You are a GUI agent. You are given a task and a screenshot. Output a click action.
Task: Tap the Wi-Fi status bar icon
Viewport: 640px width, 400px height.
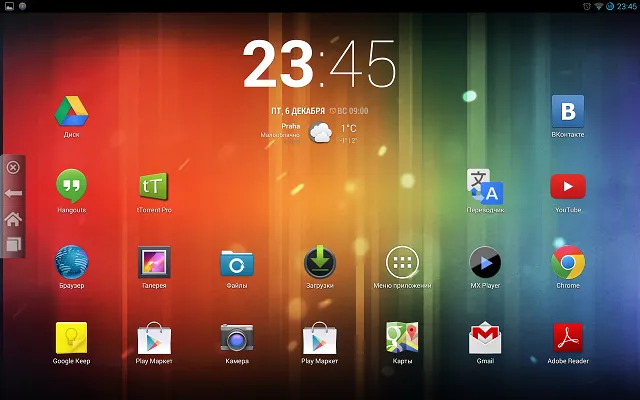point(598,6)
